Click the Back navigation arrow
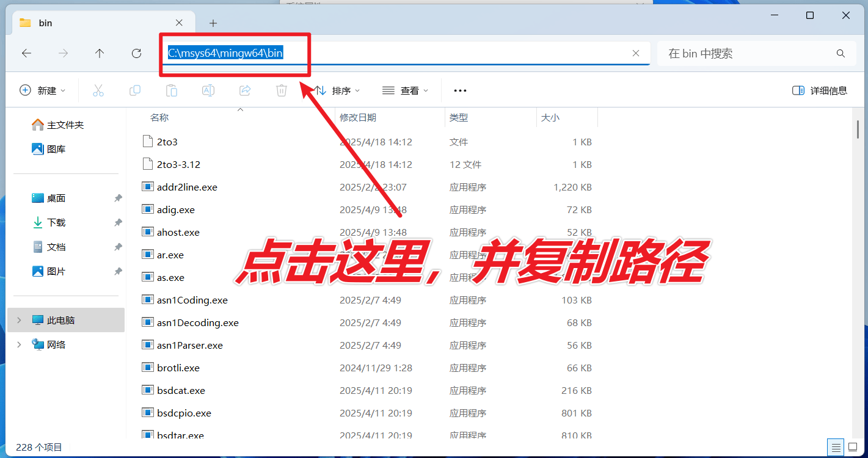868x458 pixels. pyautogui.click(x=26, y=54)
